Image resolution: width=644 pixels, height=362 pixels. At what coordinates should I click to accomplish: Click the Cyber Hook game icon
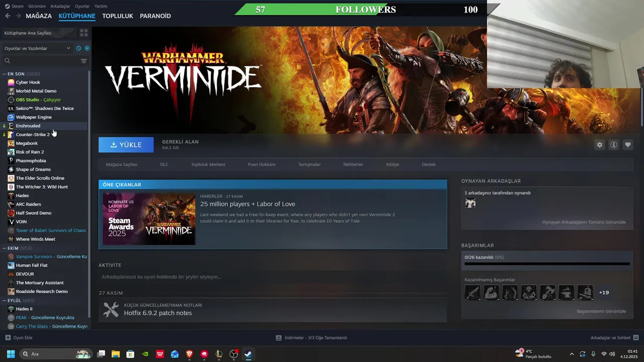click(x=11, y=82)
